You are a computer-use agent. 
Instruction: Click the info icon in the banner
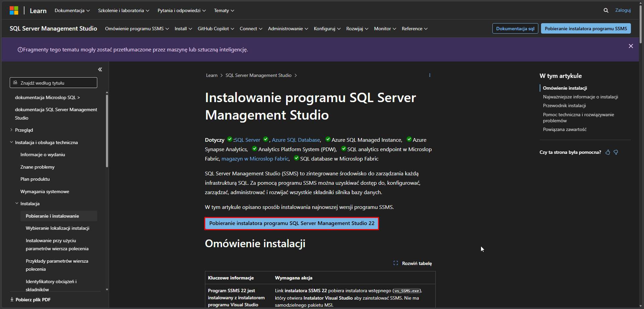click(x=20, y=50)
